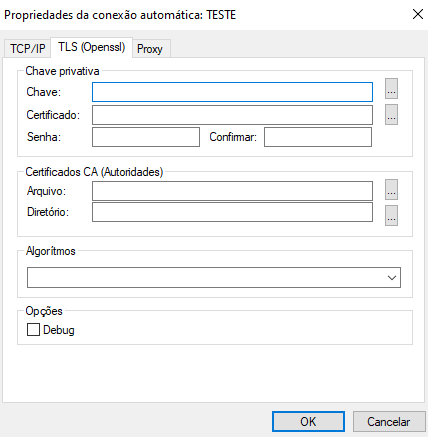Click the Arquivo path field
The width and height of the screenshot is (428, 437).
pyautogui.click(x=232, y=191)
